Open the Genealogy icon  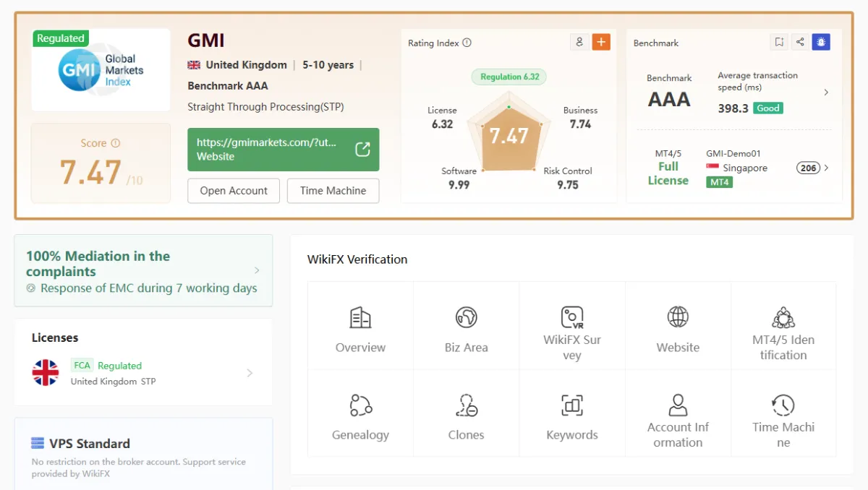(360, 405)
